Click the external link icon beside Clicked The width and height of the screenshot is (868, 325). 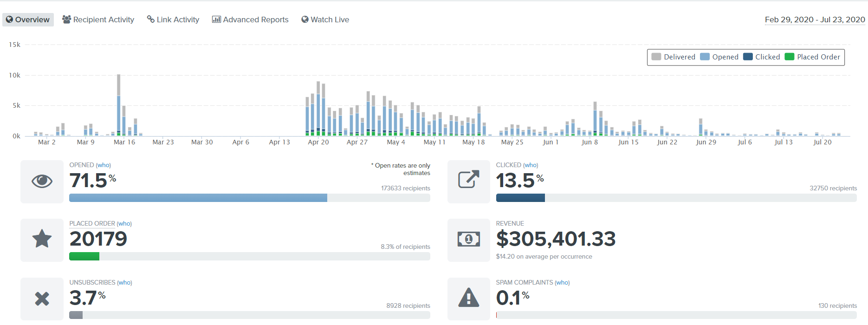(x=468, y=180)
